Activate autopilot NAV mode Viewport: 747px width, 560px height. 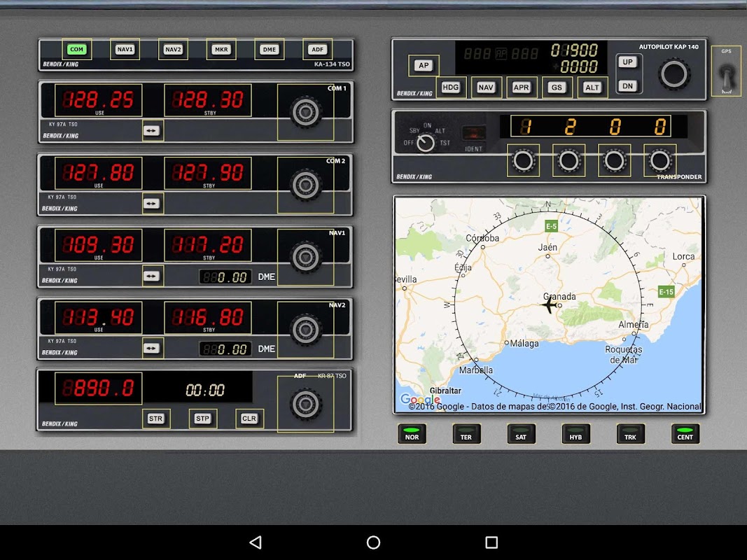coord(486,87)
